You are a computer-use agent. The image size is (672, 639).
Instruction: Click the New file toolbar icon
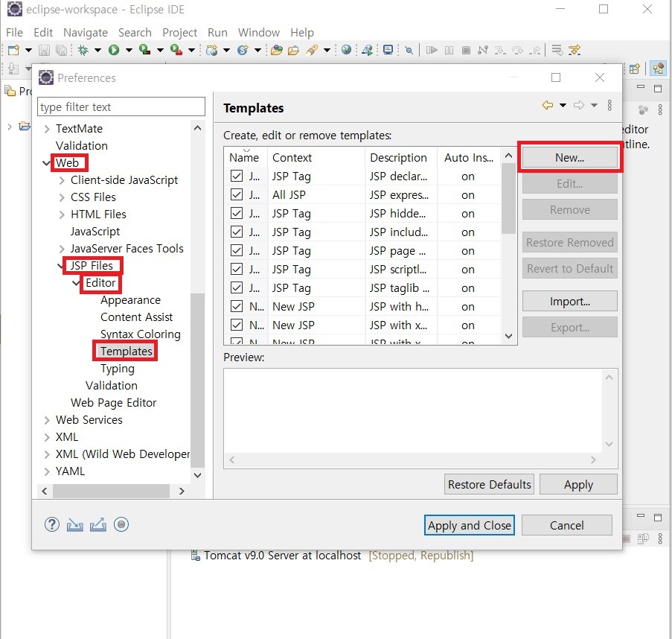pyautogui.click(x=13, y=50)
